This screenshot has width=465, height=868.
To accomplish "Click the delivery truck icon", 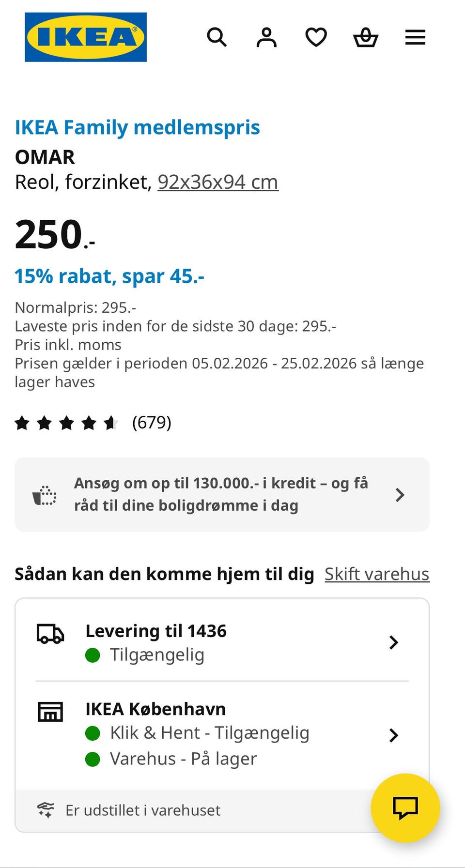I will 50,634.
